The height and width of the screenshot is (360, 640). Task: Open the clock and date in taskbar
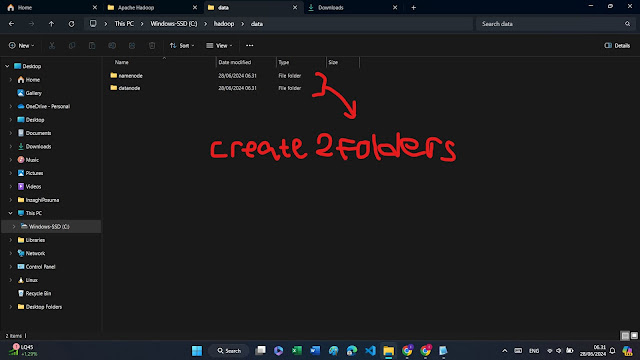593,351
